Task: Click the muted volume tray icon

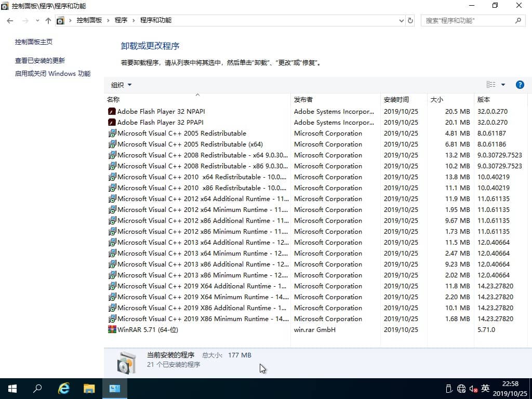Action: pos(474,389)
